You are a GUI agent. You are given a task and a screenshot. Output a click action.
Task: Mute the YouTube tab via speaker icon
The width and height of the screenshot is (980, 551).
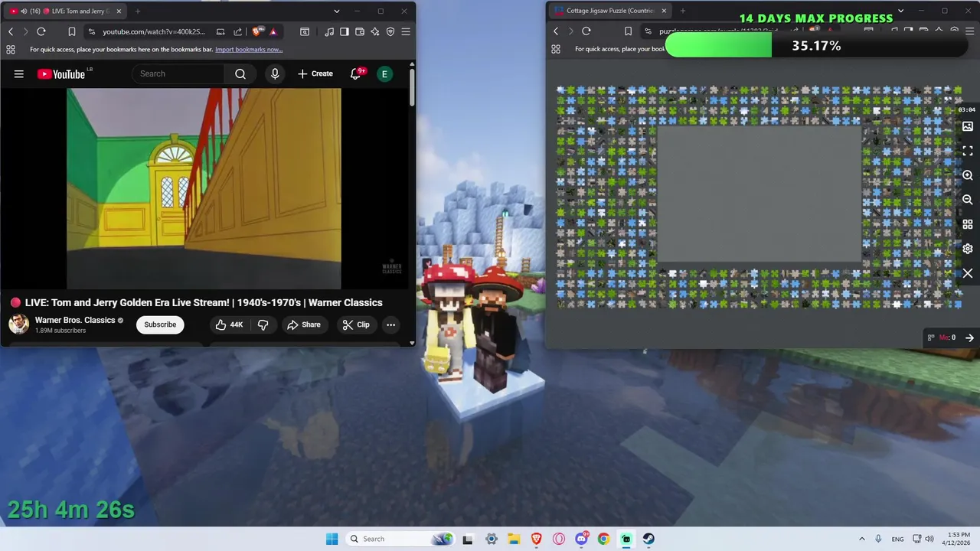click(x=23, y=11)
